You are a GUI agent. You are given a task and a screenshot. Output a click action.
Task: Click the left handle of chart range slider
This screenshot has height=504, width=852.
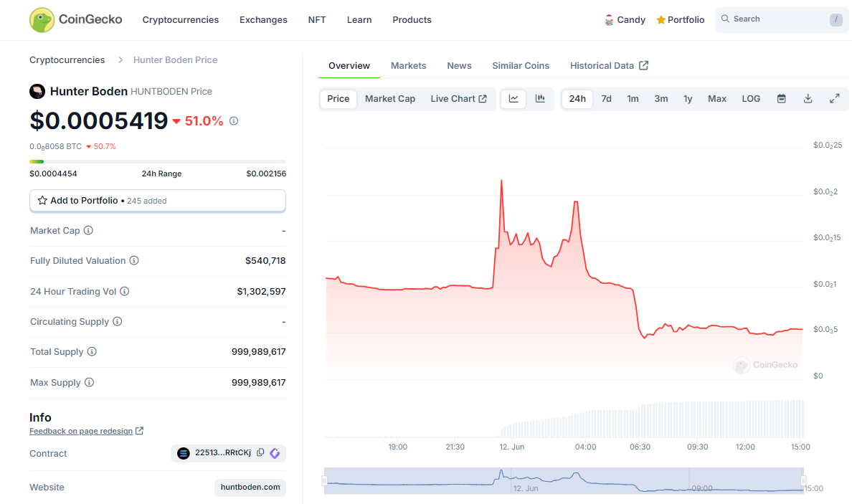coord(325,480)
